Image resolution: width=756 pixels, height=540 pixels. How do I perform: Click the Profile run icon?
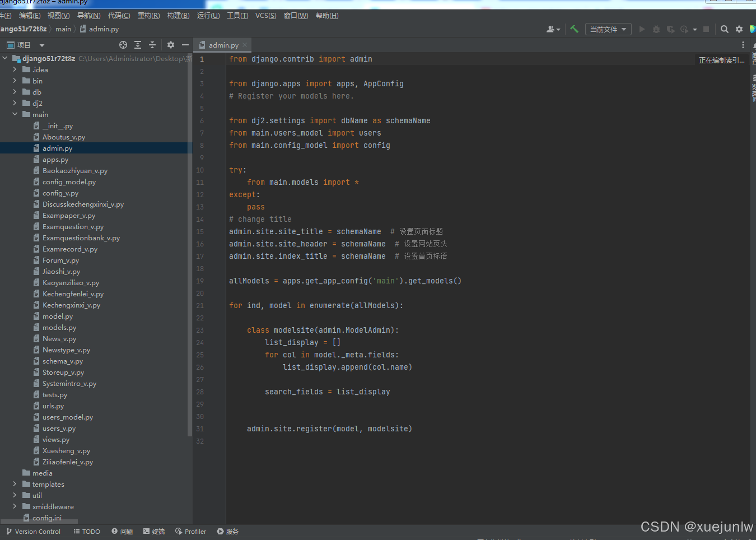(684, 29)
